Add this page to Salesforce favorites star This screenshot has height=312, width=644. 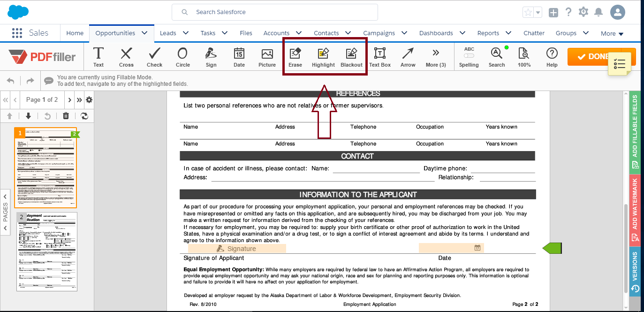tap(528, 13)
